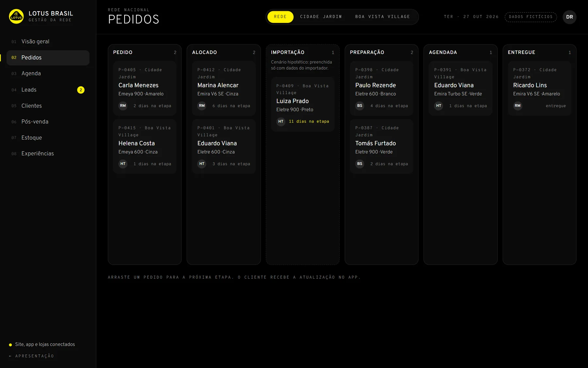Screen dimensions: 588x368
Task: Select the Rede filter pill
Action: [x=280, y=17]
